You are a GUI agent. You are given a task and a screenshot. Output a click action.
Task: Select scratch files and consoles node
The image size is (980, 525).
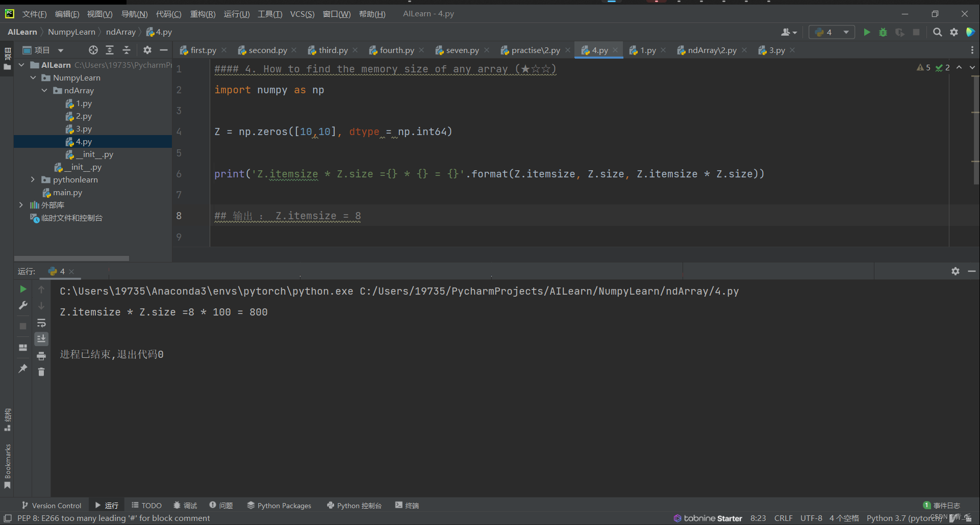tap(66, 218)
